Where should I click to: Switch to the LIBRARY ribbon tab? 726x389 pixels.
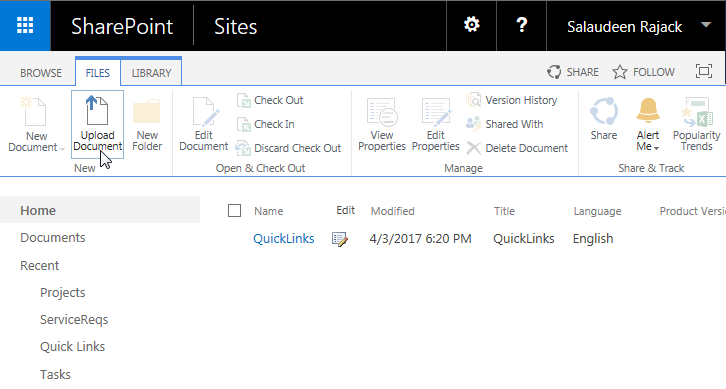pyautogui.click(x=151, y=73)
